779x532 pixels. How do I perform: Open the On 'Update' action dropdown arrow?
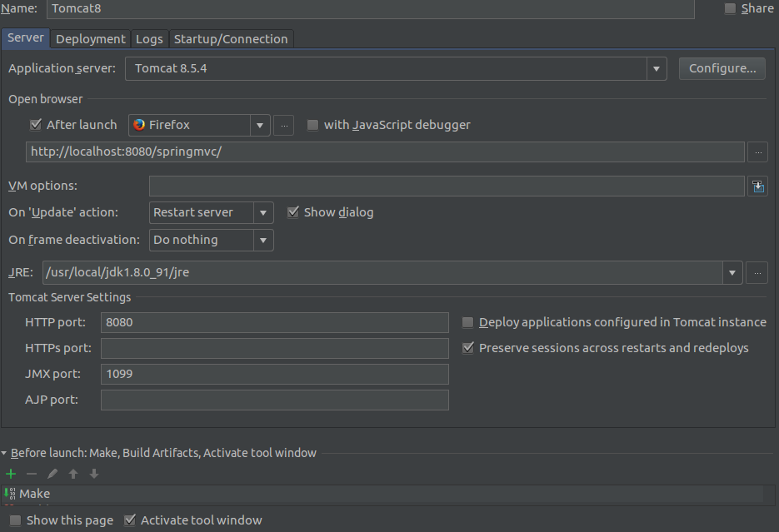click(x=263, y=212)
